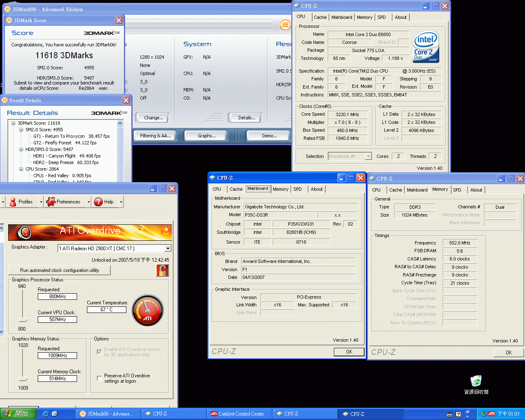This screenshot has width=525, height=420.
Task: Click the Core Speed 3220.1 MHz value
Action: point(347,114)
